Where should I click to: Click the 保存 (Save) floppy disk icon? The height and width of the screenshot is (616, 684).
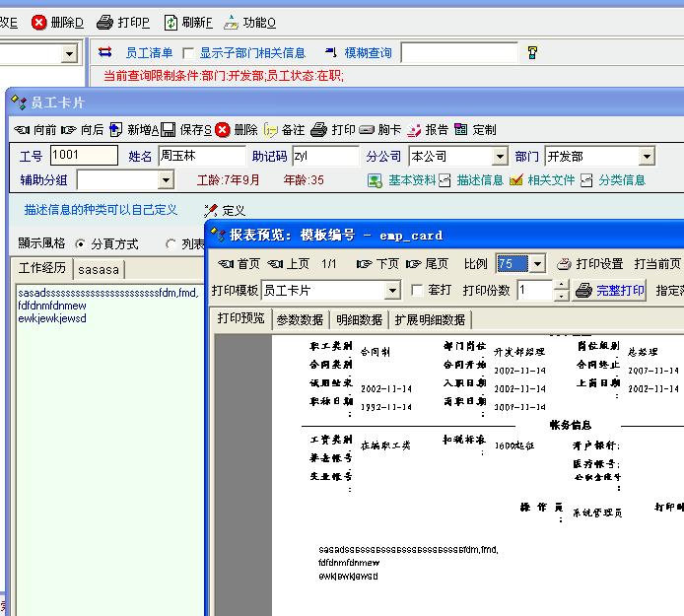(x=169, y=130)
